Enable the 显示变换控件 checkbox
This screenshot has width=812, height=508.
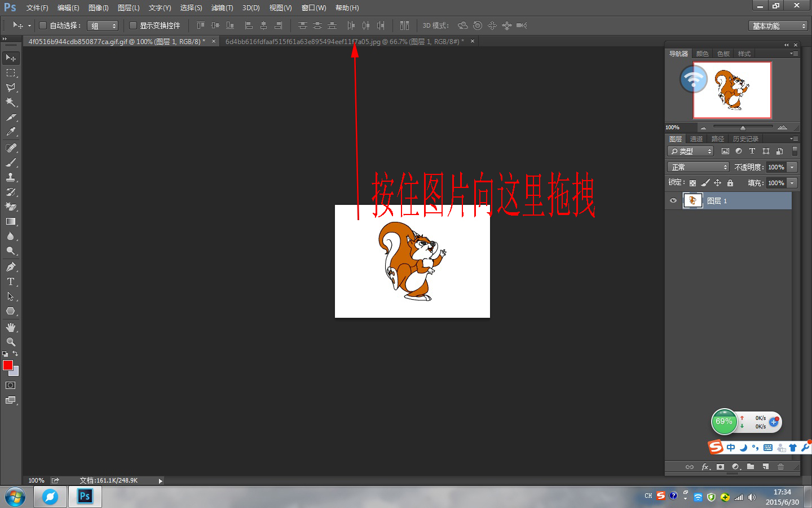pyautogui.click(x=133, y=25)
